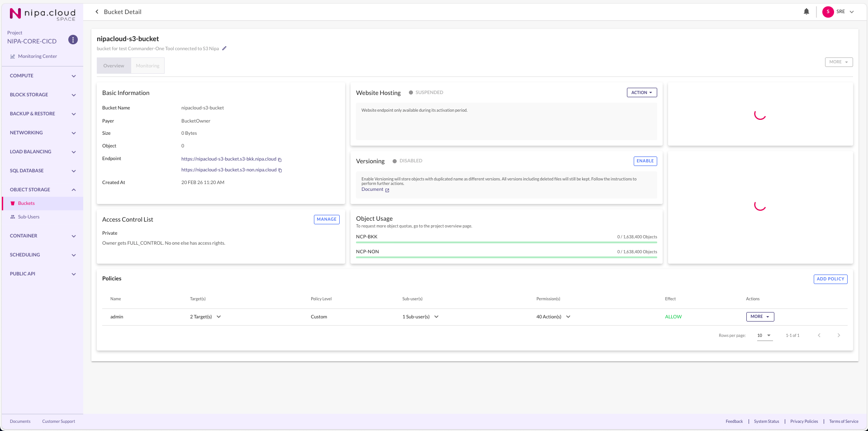Click the notification bell icon
The image size is (868, 431).
click(x=806, y=12)
